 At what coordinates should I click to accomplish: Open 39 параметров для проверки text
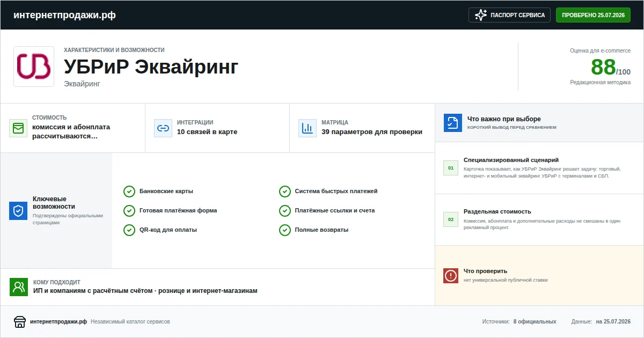pos(372,132)
